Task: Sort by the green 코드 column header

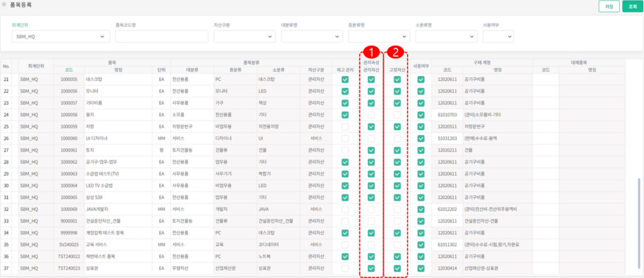Action: pos(69,70)
